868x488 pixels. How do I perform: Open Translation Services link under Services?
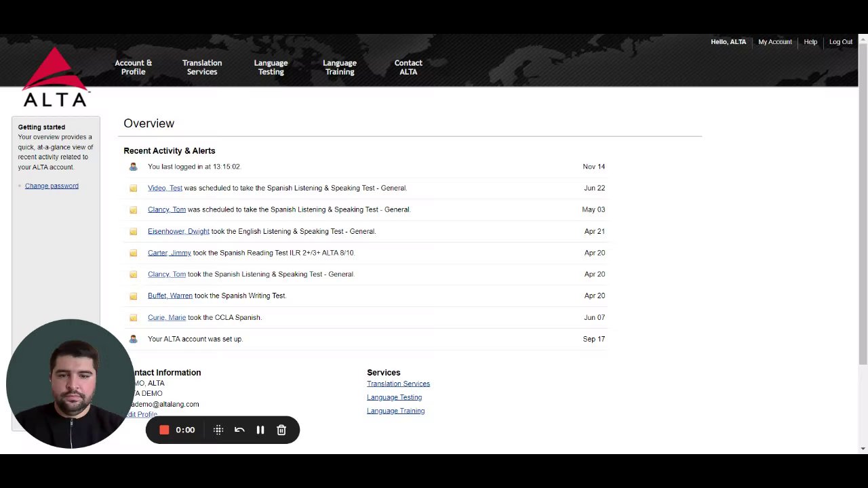(398, 384)
